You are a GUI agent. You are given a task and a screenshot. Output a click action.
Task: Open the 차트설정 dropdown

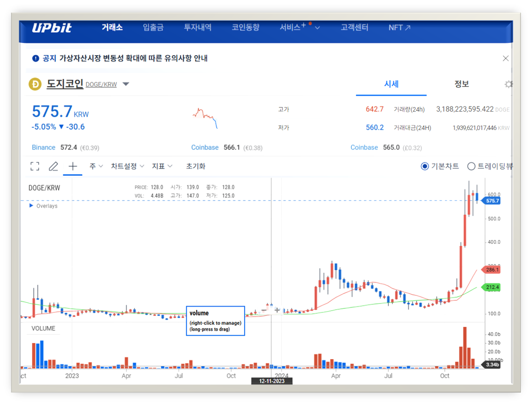pyautogui.click(x=127, y=166)
